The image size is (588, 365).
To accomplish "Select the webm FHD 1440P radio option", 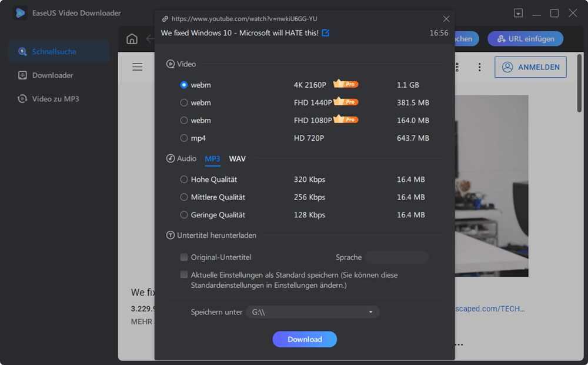I will coord(183,102).
